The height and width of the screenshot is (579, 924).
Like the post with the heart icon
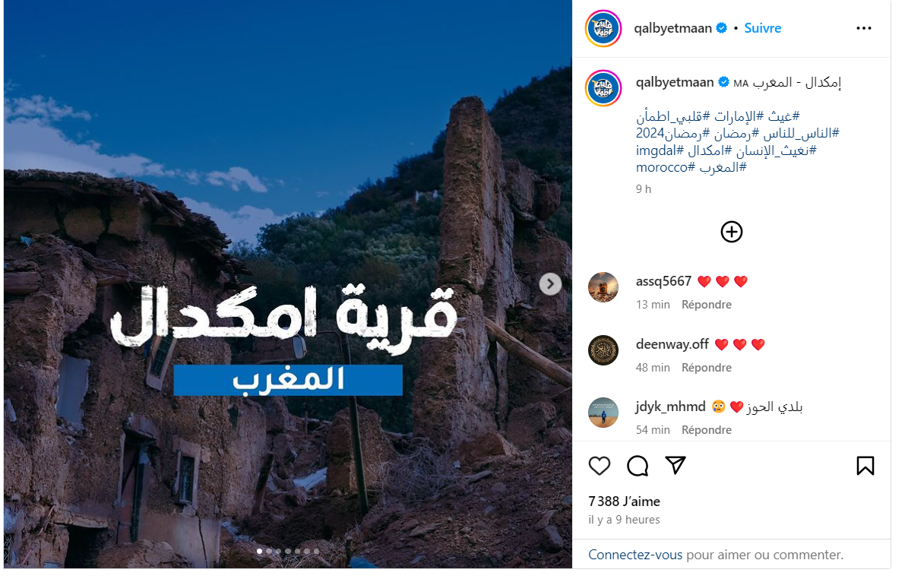(x=600, y=466)
